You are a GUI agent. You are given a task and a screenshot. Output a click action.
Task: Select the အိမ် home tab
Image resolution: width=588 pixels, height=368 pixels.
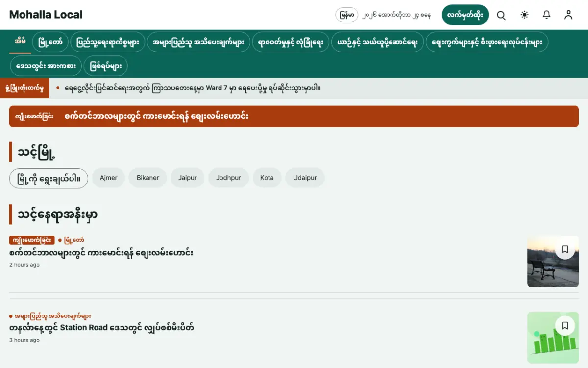20,42
